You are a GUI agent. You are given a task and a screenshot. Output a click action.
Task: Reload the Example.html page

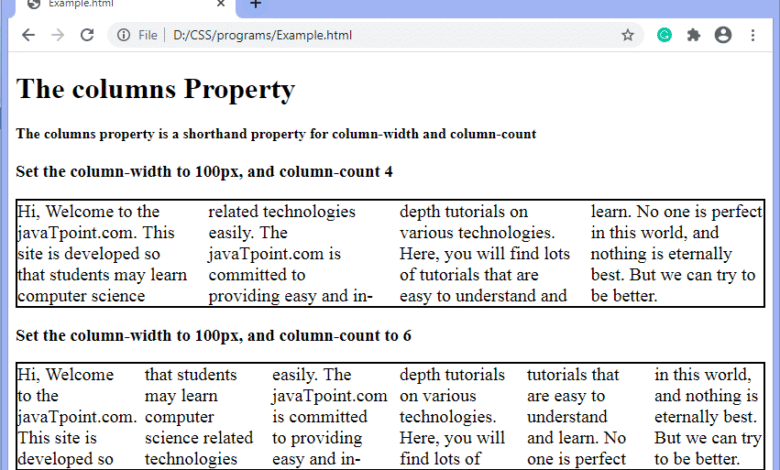(x=87, y=35)
